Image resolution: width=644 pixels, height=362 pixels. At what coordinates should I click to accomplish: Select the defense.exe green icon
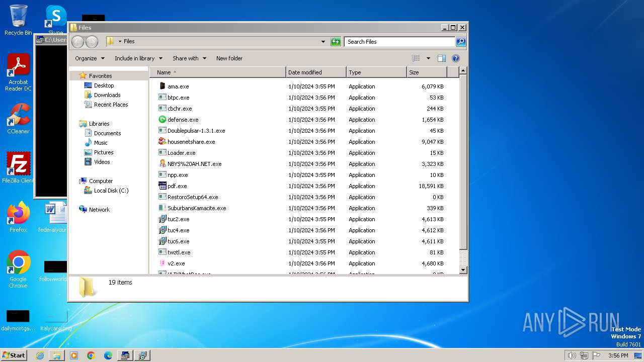[x=162, y=120]
